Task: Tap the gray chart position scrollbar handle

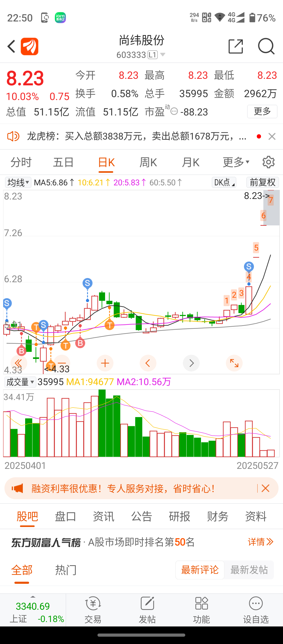Action: coord(271,208)
